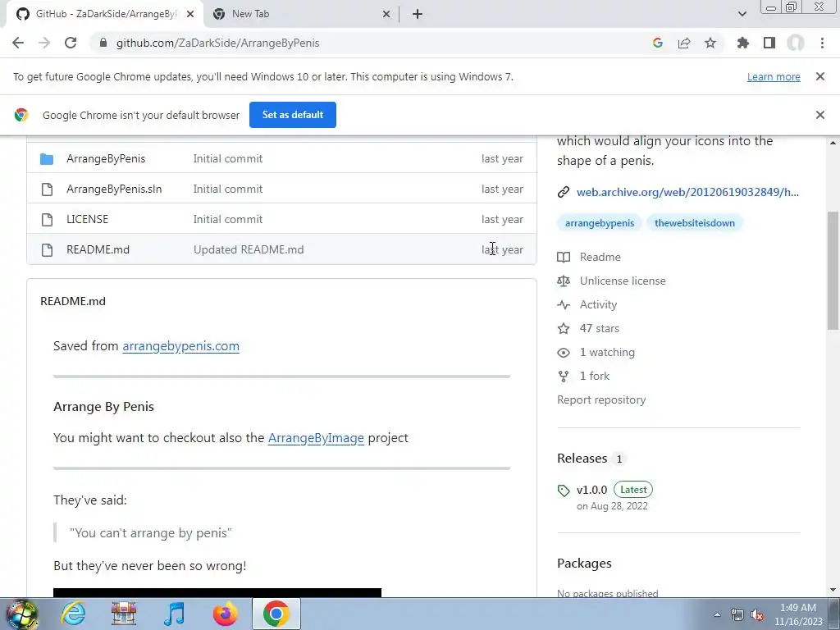The height and width of the screenshot is (630, 840).
Task: Switch to the GitHub ZaDarkSide tab
Action: (x=105, y=14)
